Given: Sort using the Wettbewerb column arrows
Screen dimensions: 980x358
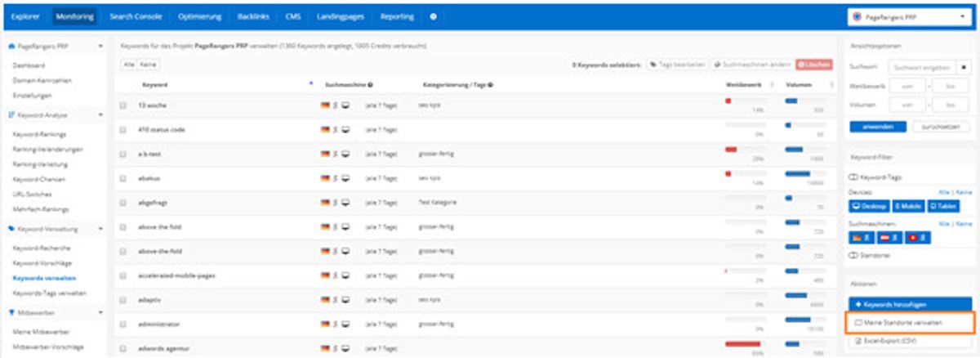Looking at the screenshot, I should pos(773,84).
